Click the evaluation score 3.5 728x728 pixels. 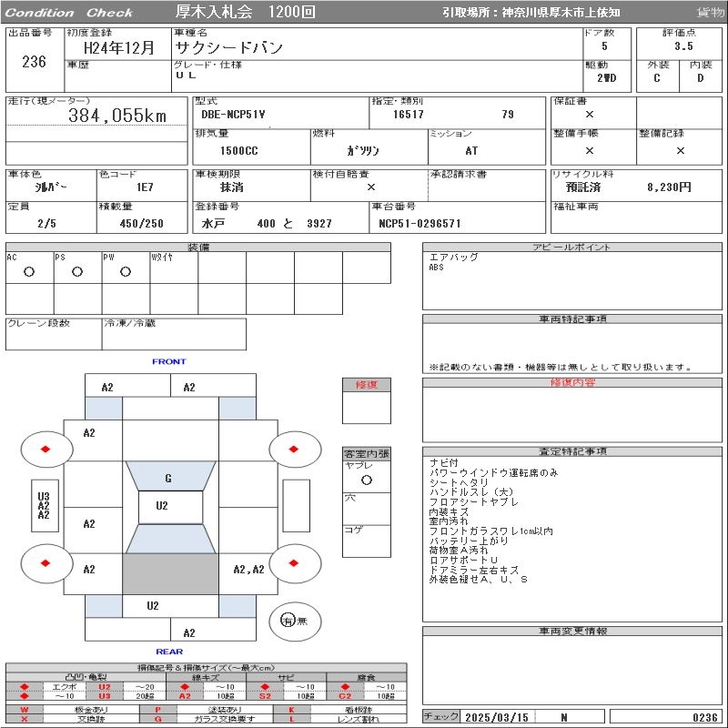(x=683, y=46)
